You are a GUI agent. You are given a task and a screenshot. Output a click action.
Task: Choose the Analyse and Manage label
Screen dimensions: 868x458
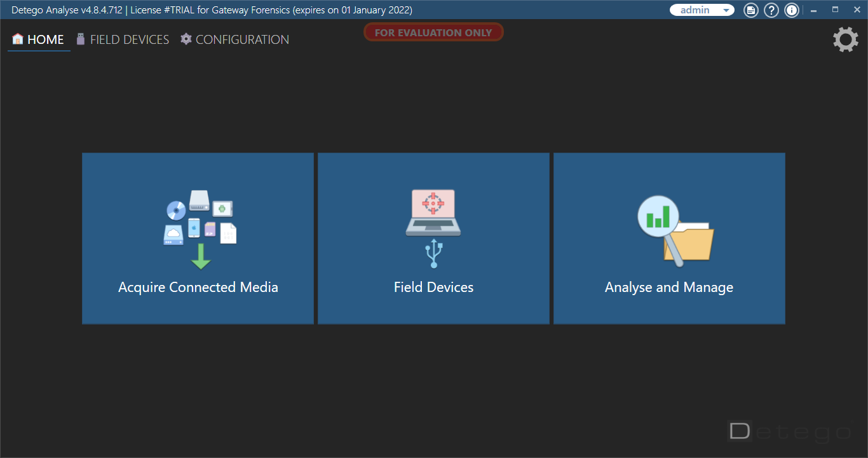[x=669, y=288]
